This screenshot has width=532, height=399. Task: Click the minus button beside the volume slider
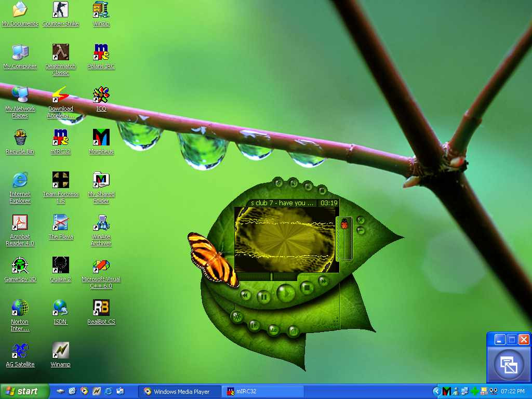pos(361,231)
